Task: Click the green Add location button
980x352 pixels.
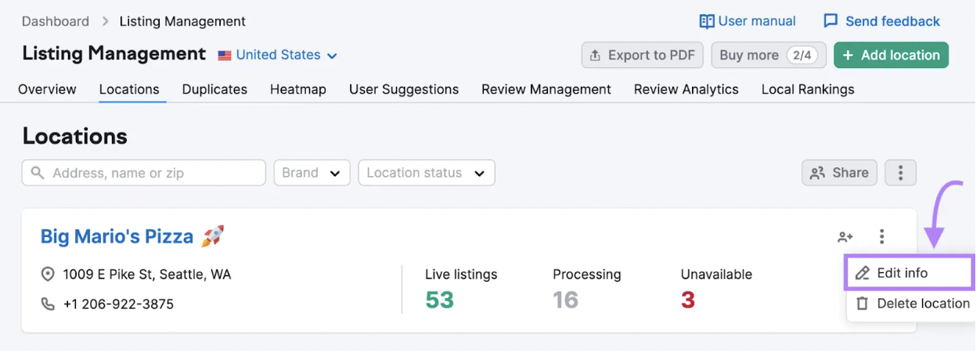Action: 892,56
